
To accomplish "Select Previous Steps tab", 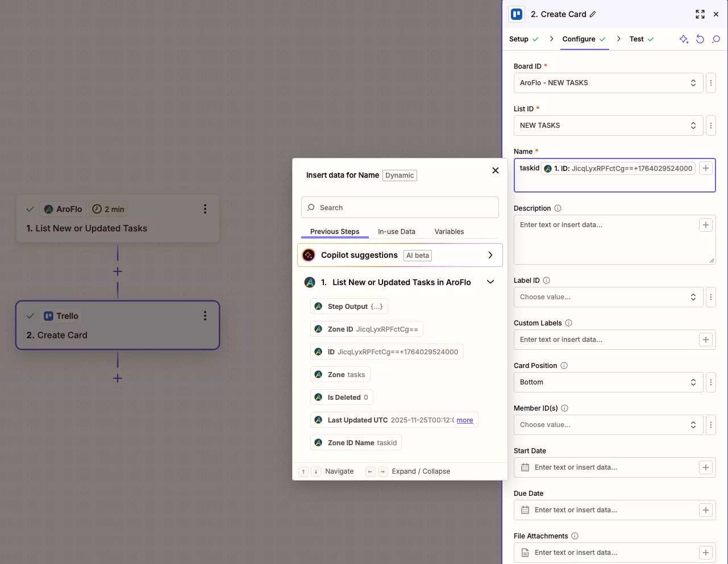I will click(335, 232).
